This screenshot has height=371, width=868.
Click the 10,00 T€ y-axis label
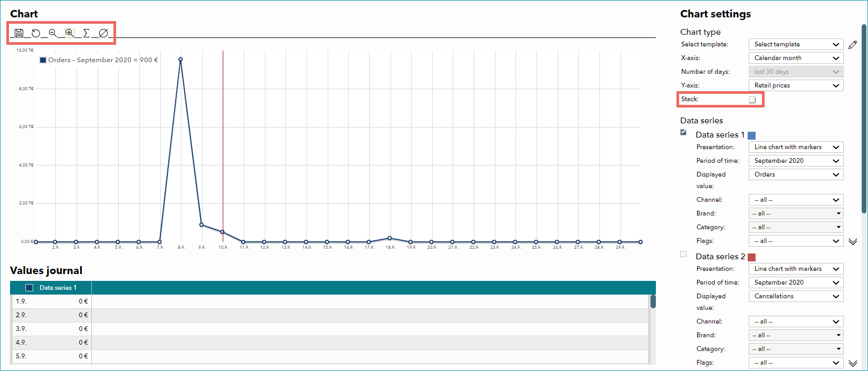25,51
